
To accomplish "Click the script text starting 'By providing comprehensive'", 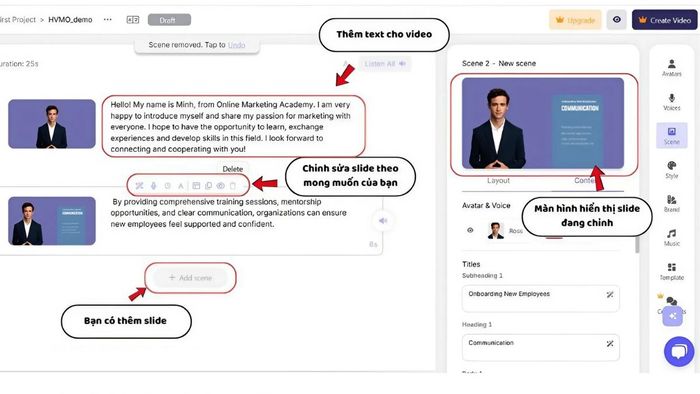I will pyautogui.click(x=229, y=213).
